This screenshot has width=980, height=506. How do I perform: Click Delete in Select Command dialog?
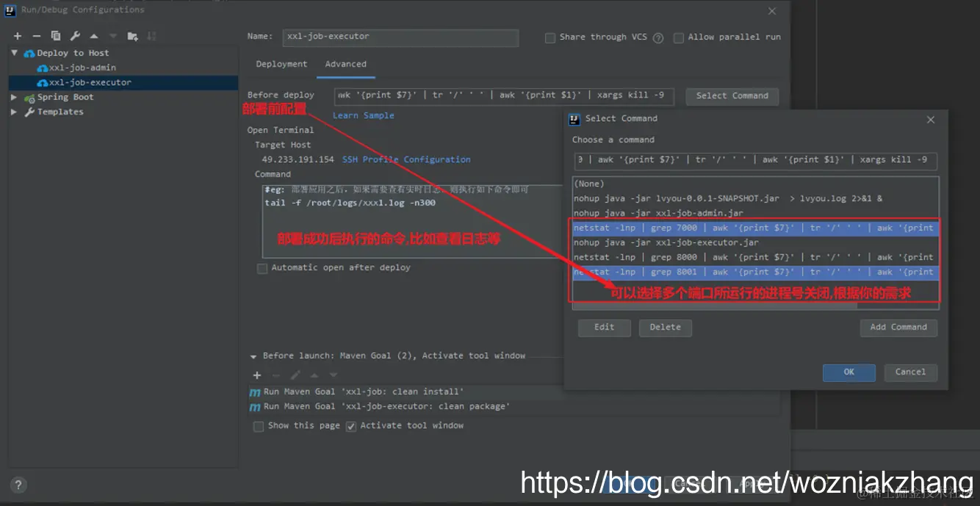[x=666, y=328]
